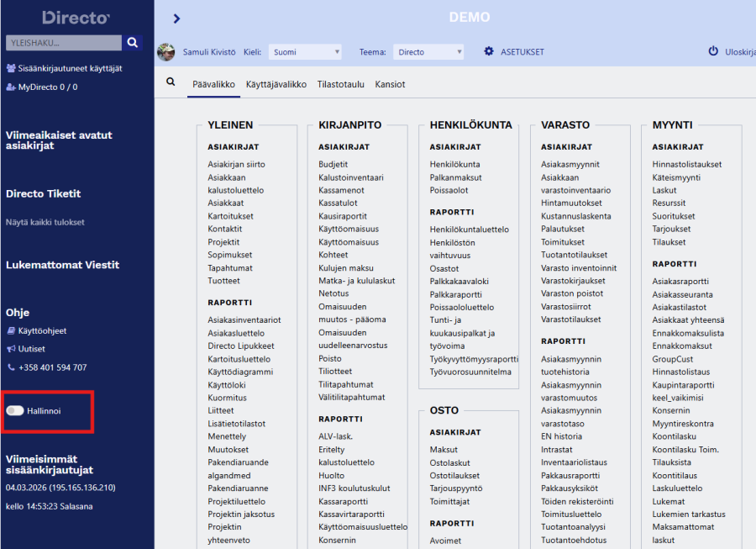The image size is (756, 549).
Task: Click the magnifier icon beside Päävalikko tab
Action: [171, 82]
